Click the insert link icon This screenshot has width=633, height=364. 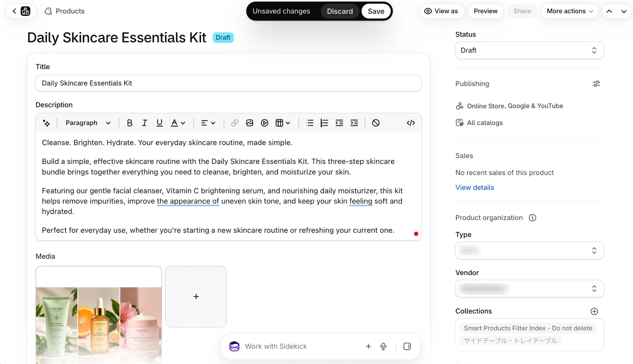235,123
